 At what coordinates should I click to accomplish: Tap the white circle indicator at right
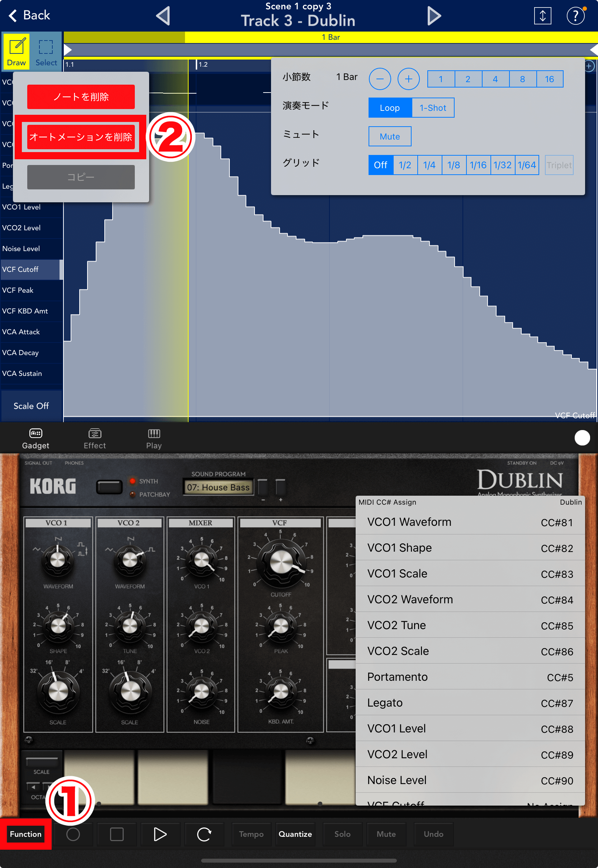click(x=582, y=438)
